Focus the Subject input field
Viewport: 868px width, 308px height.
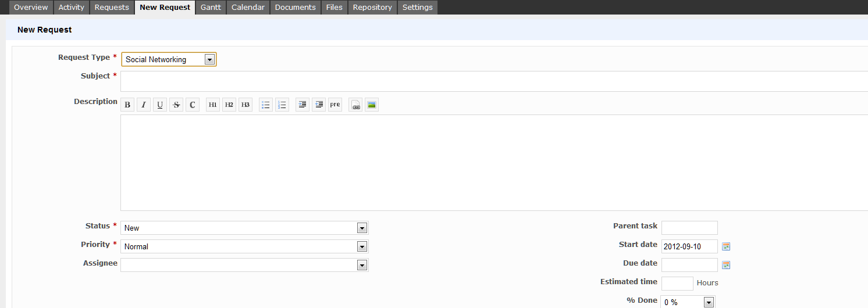494,81
